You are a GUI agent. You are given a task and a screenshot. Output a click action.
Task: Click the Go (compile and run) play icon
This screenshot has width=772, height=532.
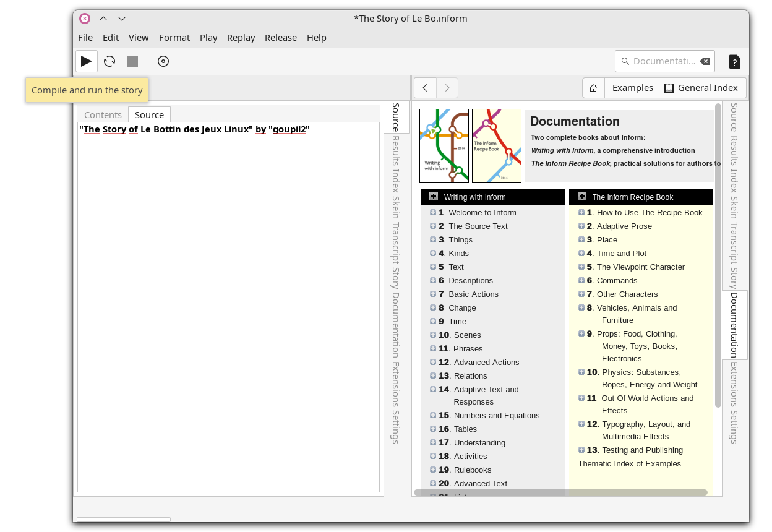pyautogui.click(x=87, y=61)
